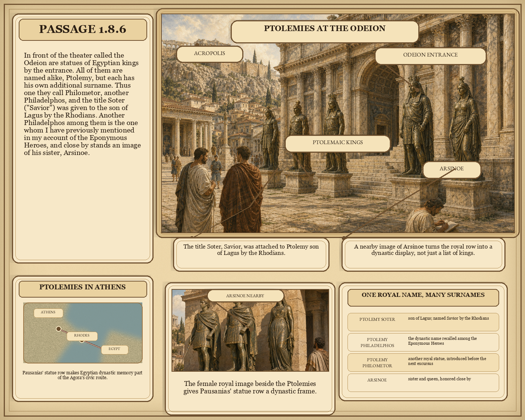This screenshot has height=420, width=525.
Task: Click the PTOLEMIES IN ATHENS heading
Action: pyautogui.click(x=83, y=289)
